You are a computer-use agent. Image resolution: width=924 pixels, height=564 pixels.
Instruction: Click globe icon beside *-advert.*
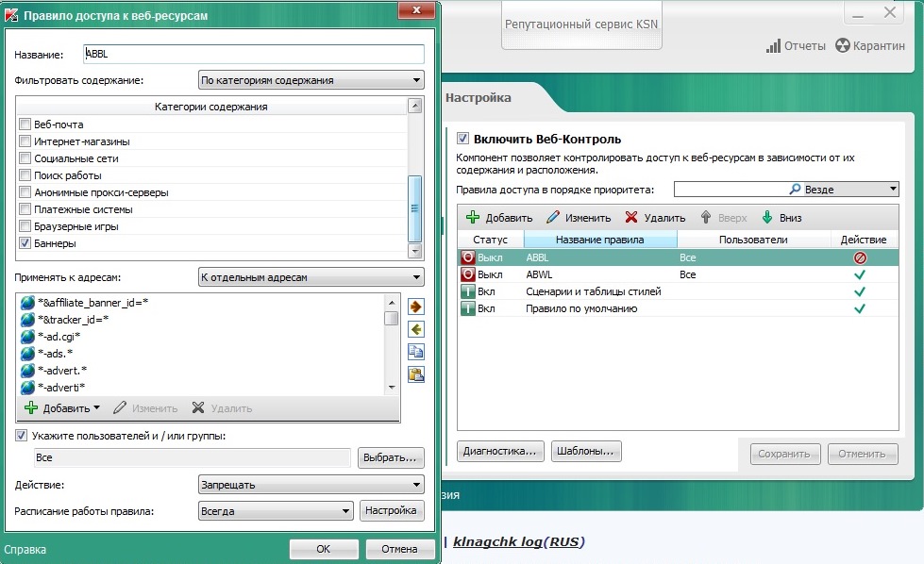point(27,371)
